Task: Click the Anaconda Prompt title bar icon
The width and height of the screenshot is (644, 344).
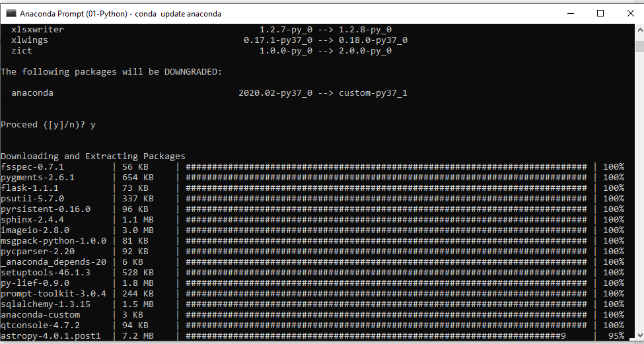Action: click(11, 14)
